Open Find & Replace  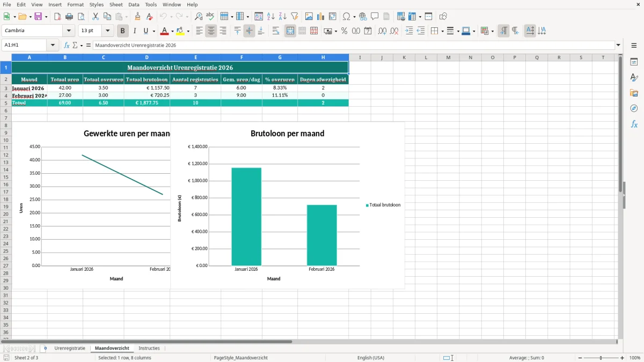[x=199, y=17]
